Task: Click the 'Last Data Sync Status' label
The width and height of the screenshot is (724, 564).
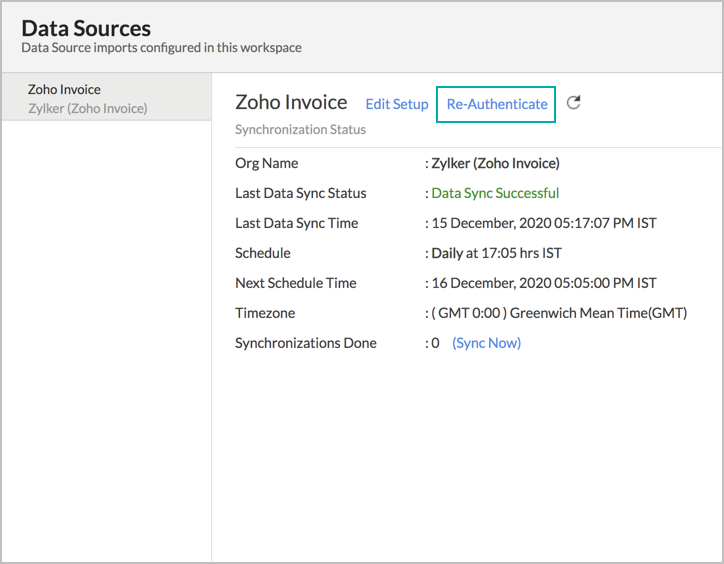Action: pyautogui.click(x=301, y=193)
